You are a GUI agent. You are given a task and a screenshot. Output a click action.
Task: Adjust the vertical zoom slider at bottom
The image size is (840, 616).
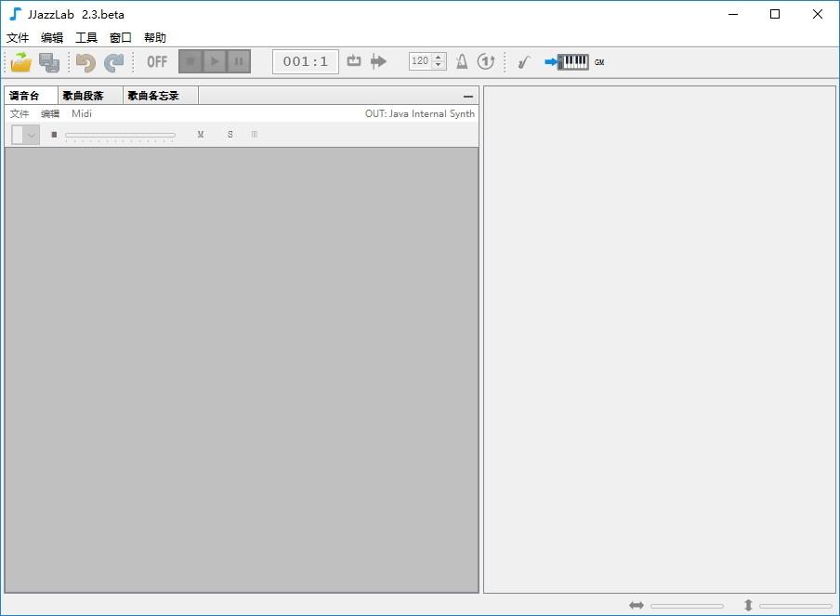(x=796, y=606)
